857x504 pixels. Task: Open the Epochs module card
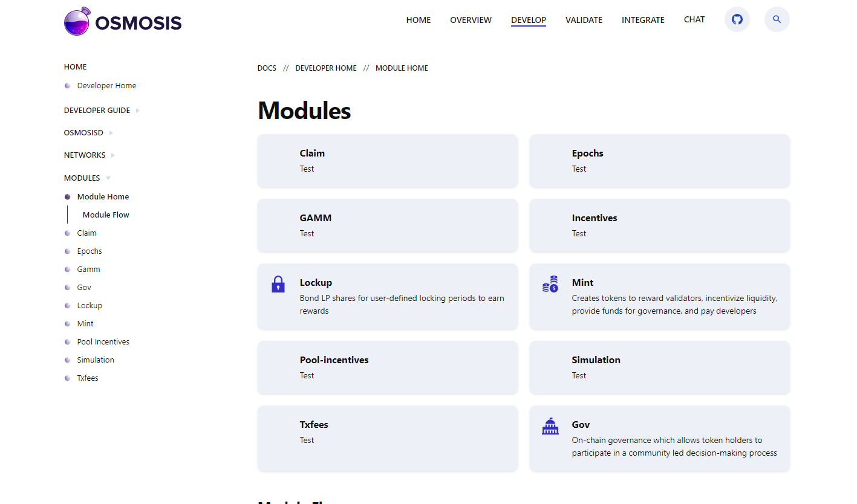click(x=659, y=161)
